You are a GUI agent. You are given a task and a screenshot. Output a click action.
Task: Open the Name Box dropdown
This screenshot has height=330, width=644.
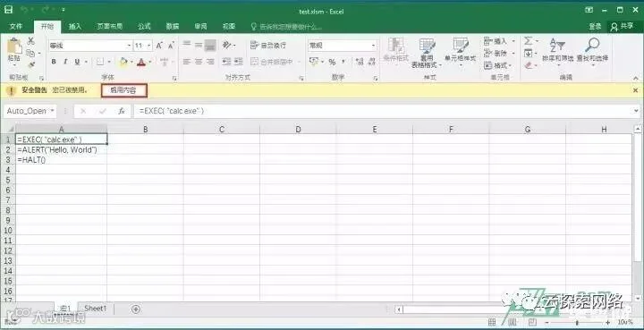[x=53, y=111]
